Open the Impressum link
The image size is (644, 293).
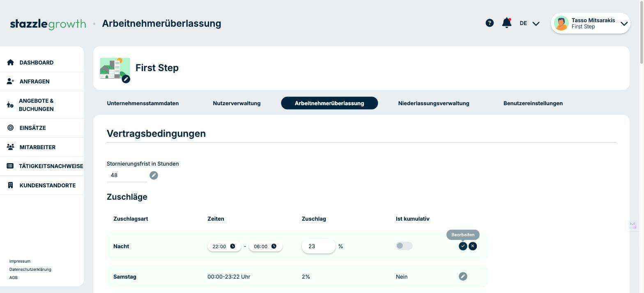point(20,261)
